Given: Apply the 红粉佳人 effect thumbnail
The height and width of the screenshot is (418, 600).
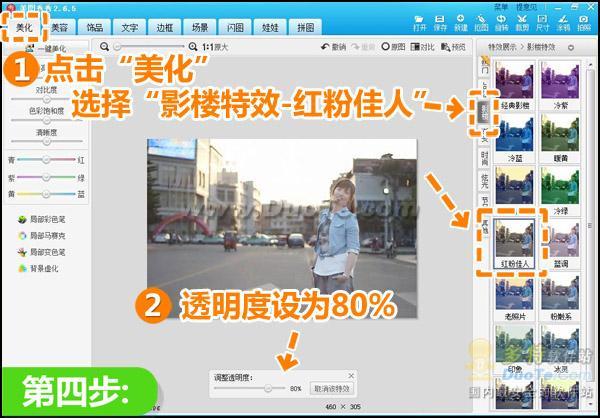Looking at the screenshot, I should (514, 244).
